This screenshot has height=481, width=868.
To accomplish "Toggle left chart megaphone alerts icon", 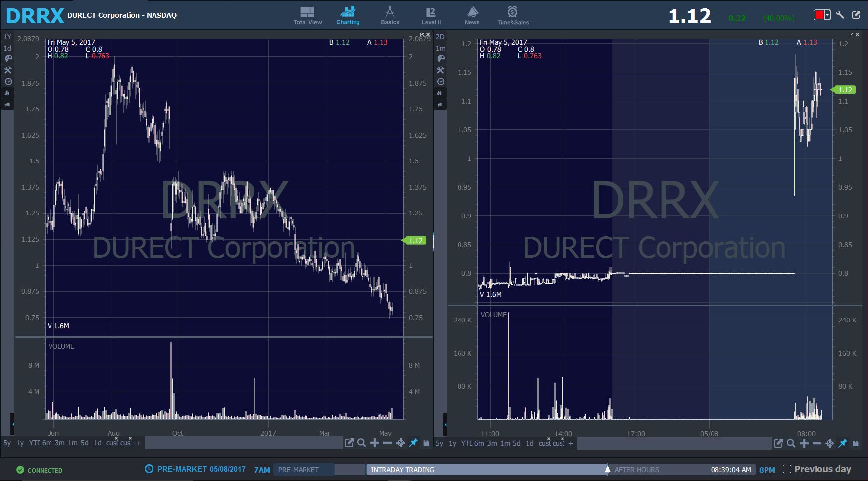I will coord(8,105).
